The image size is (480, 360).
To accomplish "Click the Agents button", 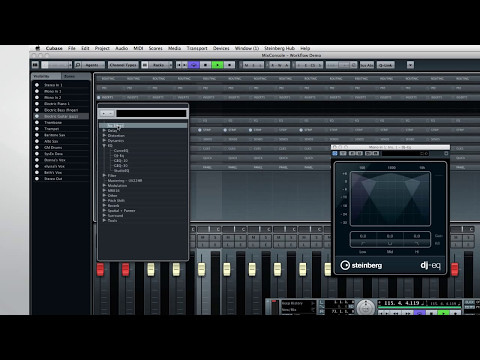I will 93,65.
